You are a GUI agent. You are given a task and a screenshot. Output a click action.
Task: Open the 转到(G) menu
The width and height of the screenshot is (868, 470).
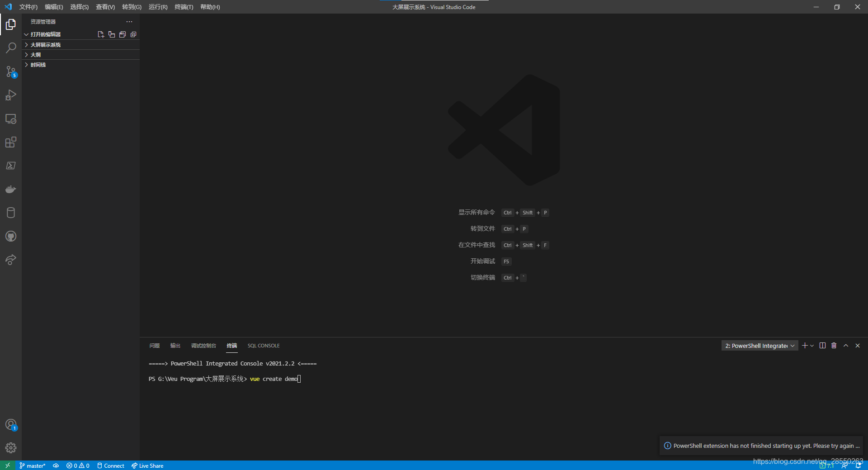(132, 7)
